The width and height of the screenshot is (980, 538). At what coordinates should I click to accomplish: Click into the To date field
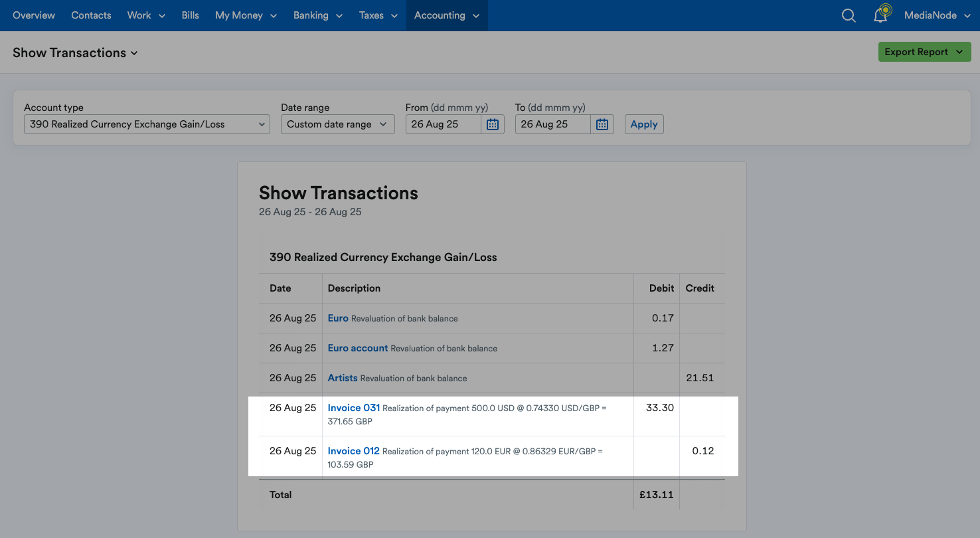click(x=553, y=124)
